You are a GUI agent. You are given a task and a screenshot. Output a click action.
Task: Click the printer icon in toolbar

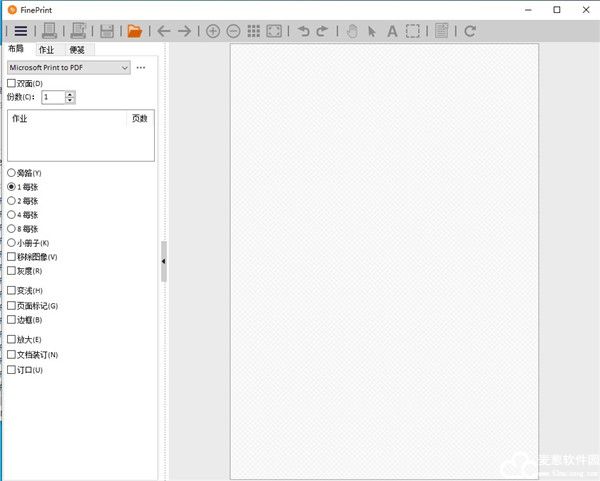click(x=49, y=31)
